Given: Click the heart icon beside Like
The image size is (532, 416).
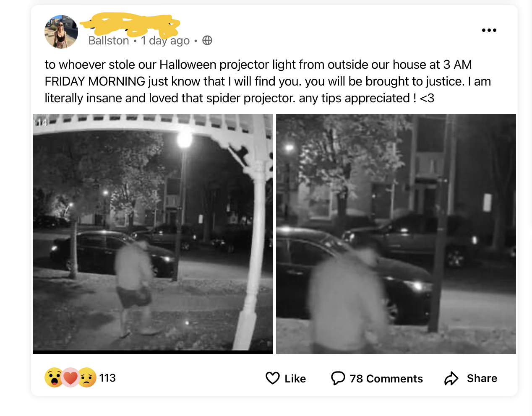Looking at the screenshot, I should pyautogui.click(x=273, y=378).
